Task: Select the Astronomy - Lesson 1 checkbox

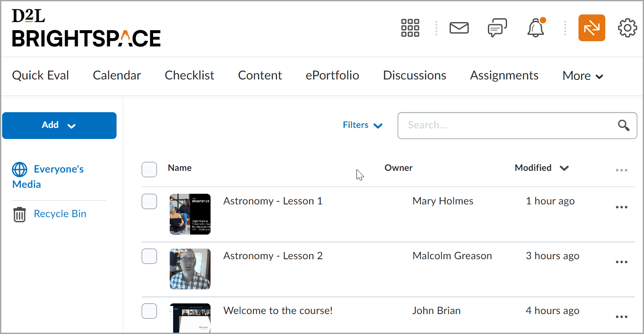Action: pos(149,201)
